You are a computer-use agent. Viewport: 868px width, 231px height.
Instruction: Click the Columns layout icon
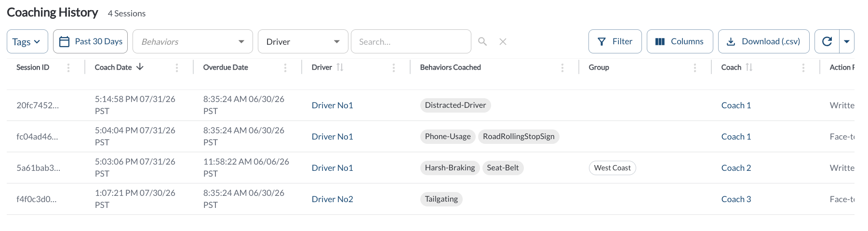660,42
